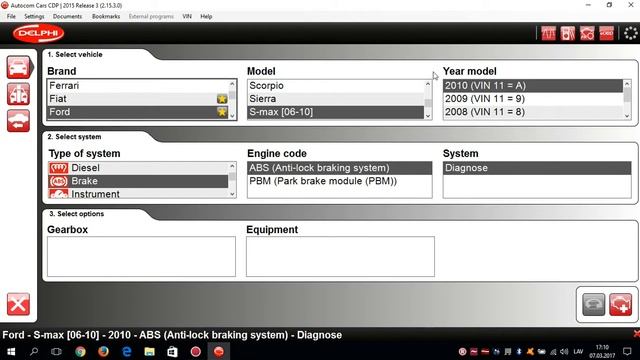Click the gauge icon next to Instrument

58,194
